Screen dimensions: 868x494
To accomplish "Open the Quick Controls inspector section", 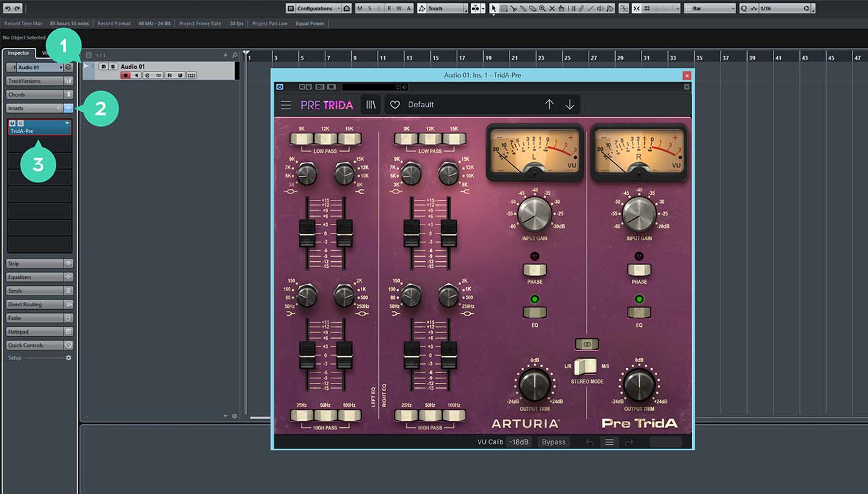I will (x=39, y=345).
